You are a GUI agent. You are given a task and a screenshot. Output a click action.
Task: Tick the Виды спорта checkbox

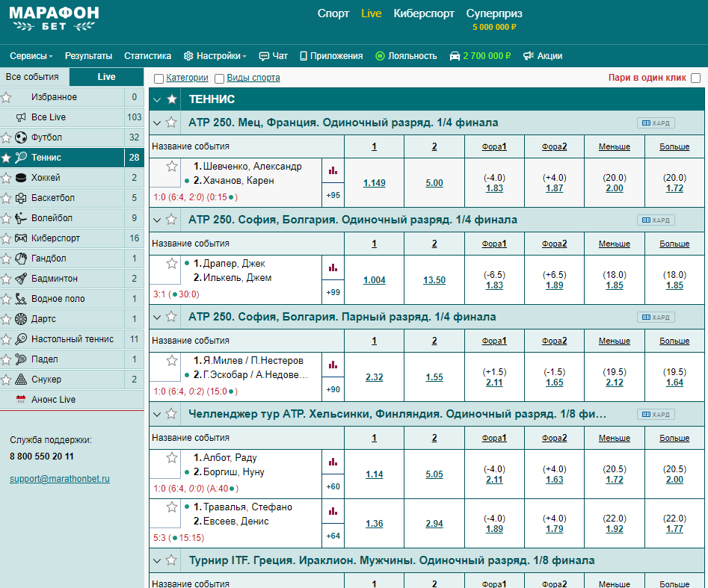click(220, 78)
